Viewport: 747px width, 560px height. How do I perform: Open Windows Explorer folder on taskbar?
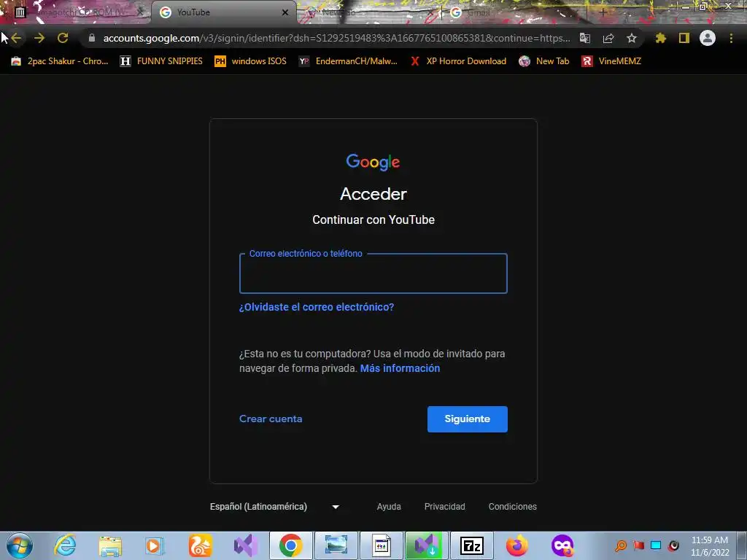110,545
